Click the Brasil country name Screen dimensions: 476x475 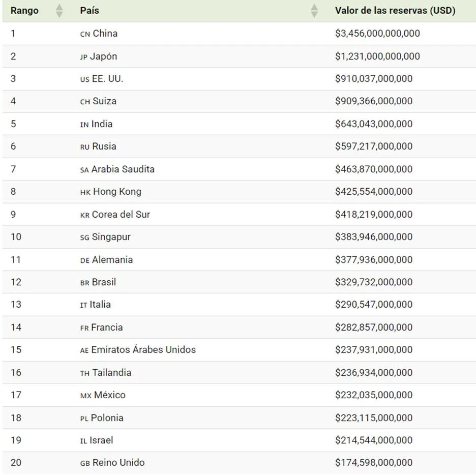coord(105,282)
